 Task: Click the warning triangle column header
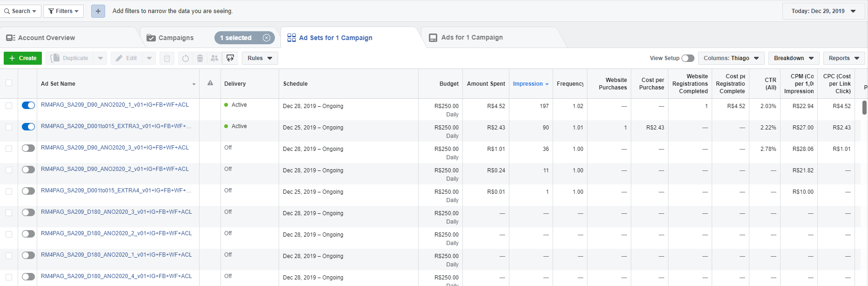coord(210,83)
